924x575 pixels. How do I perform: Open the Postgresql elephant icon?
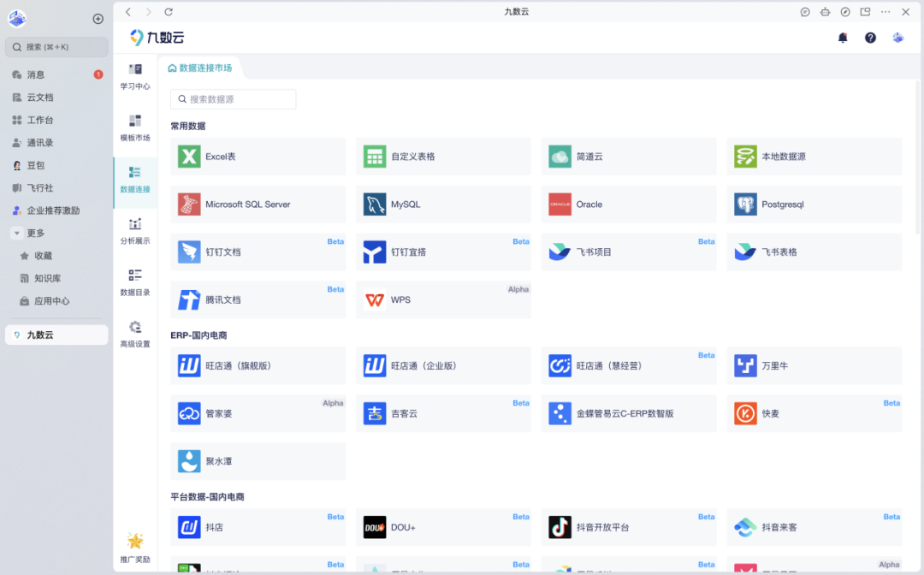point(745,205)
